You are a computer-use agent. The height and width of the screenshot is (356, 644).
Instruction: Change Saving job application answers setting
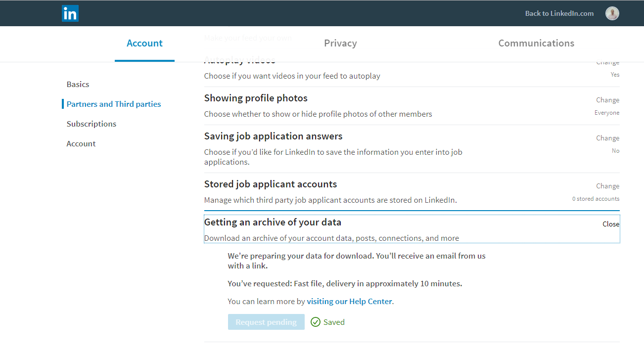tap(607, 138)
